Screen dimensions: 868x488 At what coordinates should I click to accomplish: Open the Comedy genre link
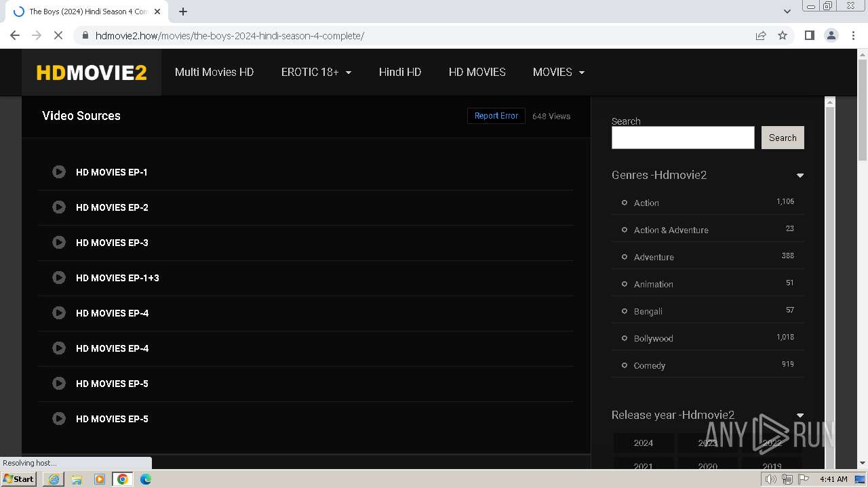(650, 365)
